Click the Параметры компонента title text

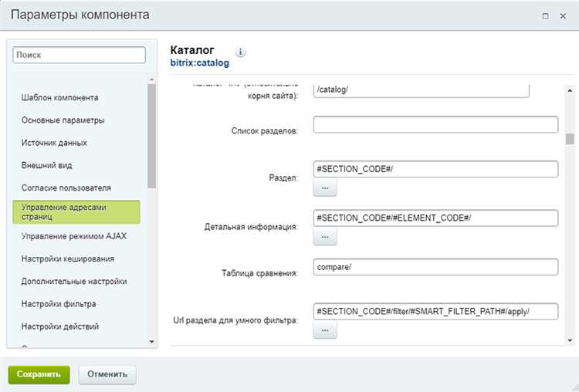pos(80,15)
